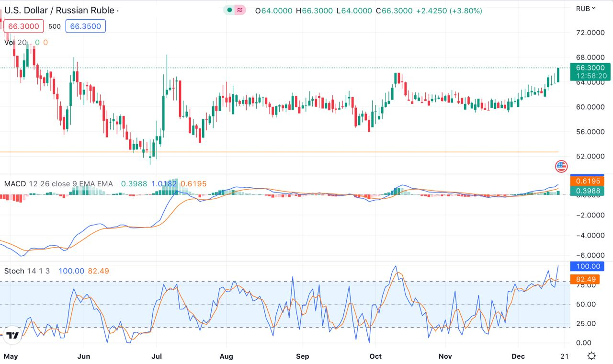Click the Stoch value label 100.00 on axis
Image resolution: width=613 pixels, height=364 pixels.
[588, 267]
